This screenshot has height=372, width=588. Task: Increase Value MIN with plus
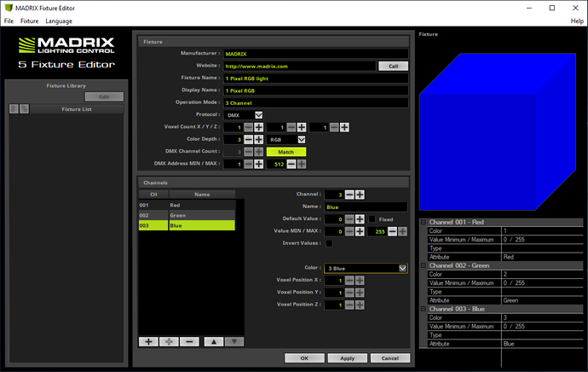pyautogui.click(x=360, y=231)
